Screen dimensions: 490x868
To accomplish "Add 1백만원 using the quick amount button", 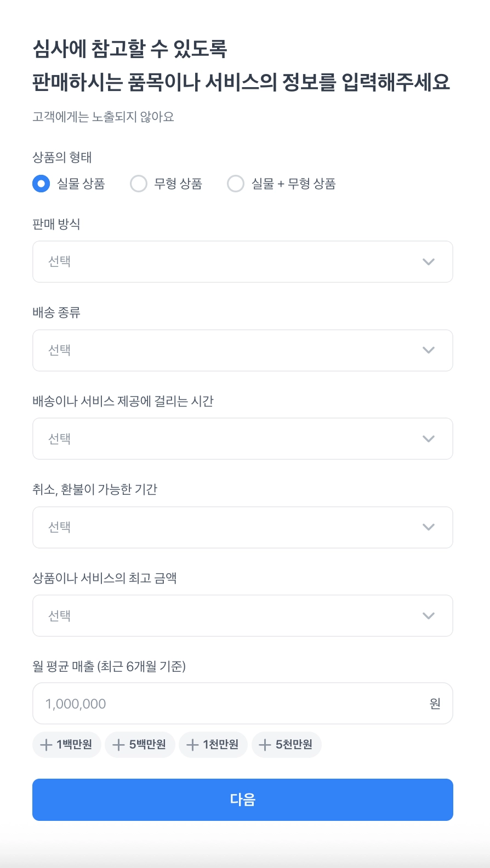I will (67, 745).
